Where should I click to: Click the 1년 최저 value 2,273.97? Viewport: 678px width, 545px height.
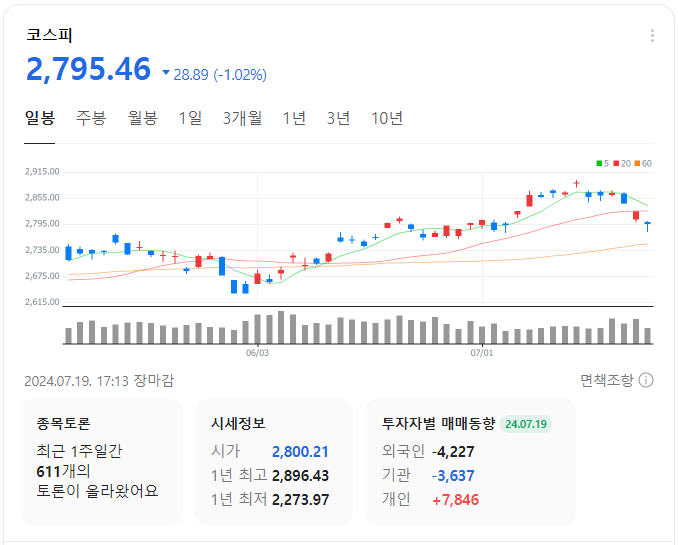click(300, 500)
